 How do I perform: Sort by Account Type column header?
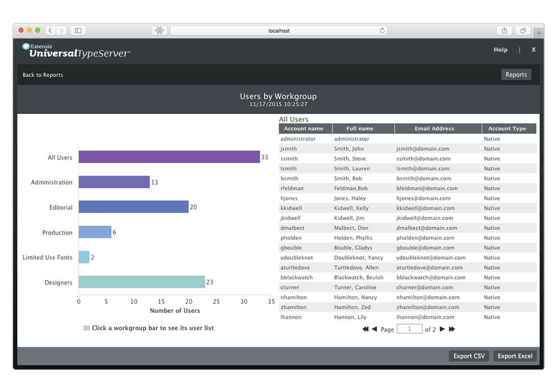pyautogui.click(x=509, y=129)
